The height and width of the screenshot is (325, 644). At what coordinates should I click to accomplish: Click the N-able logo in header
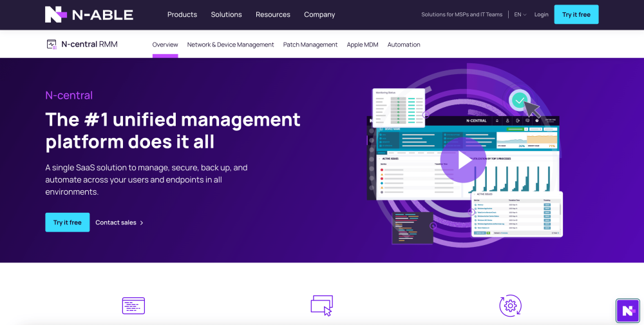pyautogui.click(x=89, y=14)
